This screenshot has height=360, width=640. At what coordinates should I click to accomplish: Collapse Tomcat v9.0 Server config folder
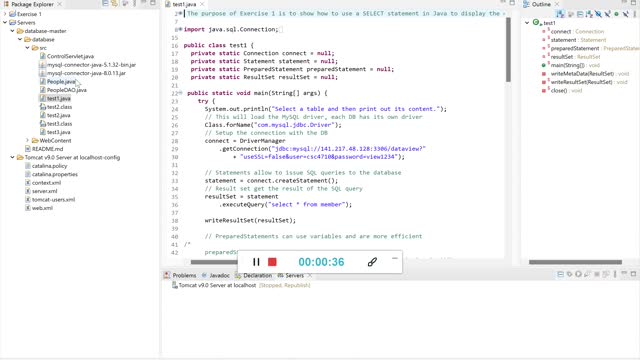(12, 157)
